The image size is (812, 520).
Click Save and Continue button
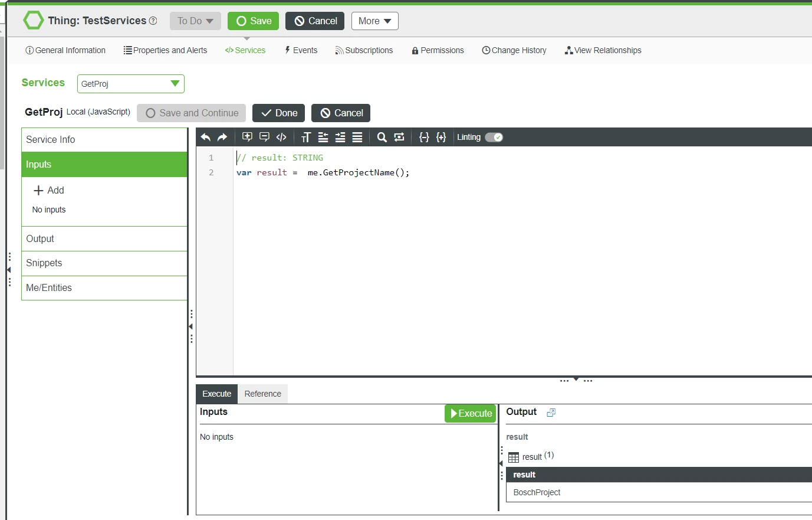click(192, 113)
